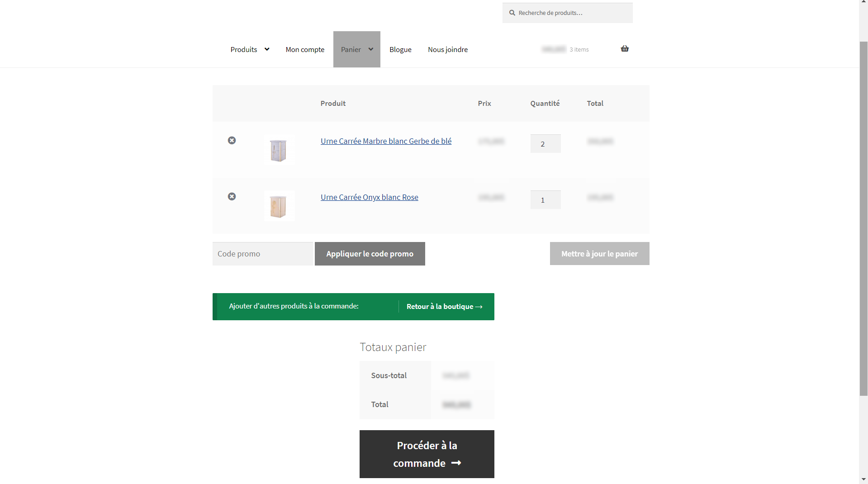Expand the Produits dropdown arrow
The image size is (868, 484).
(267, 49)
